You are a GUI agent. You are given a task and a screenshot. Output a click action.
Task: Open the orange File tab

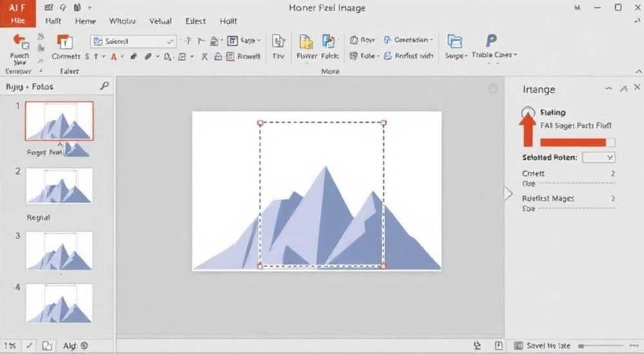[x=17, y=14]
